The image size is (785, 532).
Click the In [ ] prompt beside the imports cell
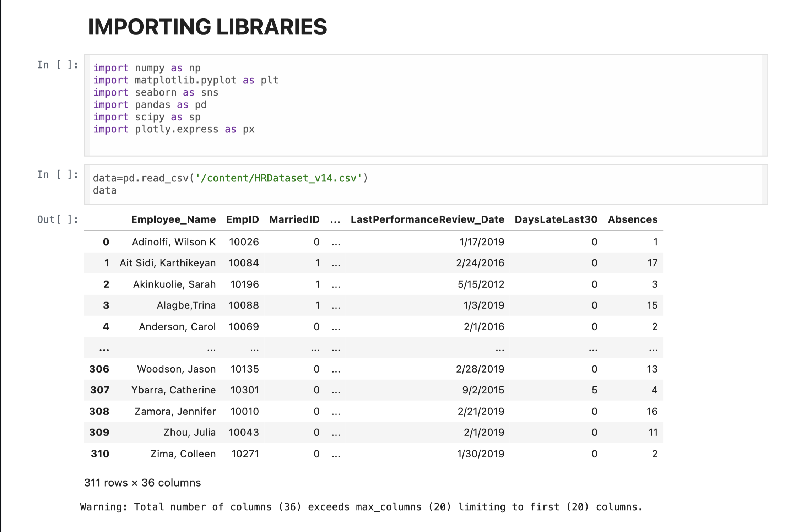58,65
